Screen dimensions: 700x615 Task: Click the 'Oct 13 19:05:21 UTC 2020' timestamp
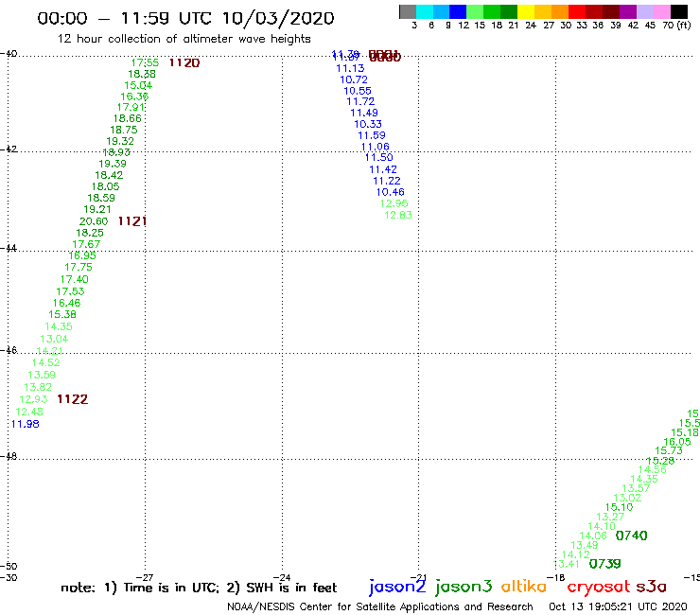618,607
